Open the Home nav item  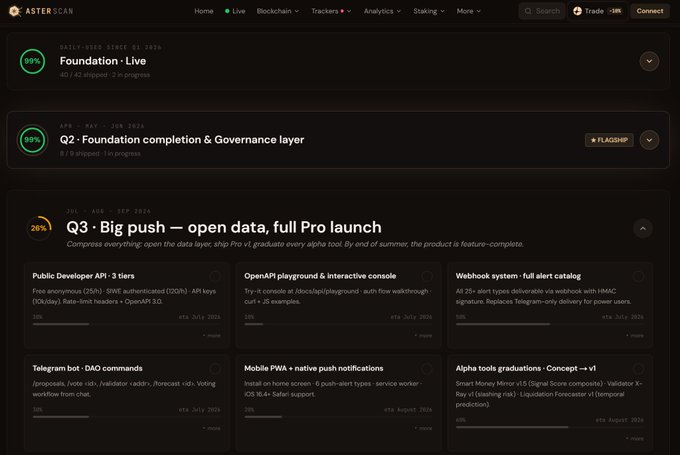(204, 11)
